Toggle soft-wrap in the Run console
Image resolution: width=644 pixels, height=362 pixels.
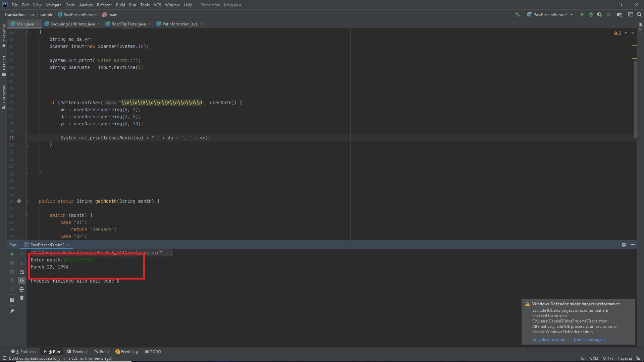pyautogui.click(x=22, y=272)
